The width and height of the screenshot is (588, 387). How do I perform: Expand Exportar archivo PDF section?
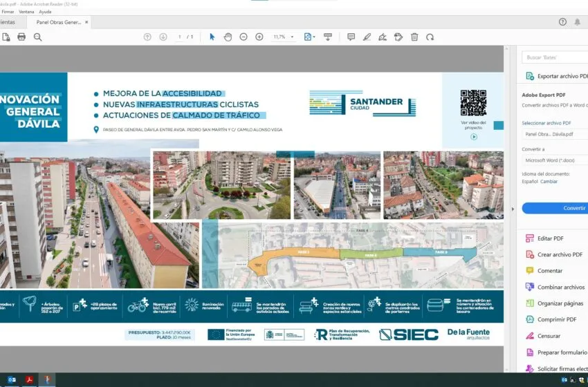pyautogui.click(x=555, y=76)
